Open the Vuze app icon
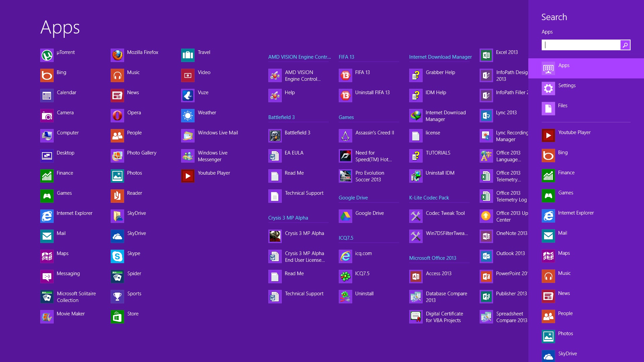Screen dimensions: 644x362 pyautogui.click(x=188, y=96)
